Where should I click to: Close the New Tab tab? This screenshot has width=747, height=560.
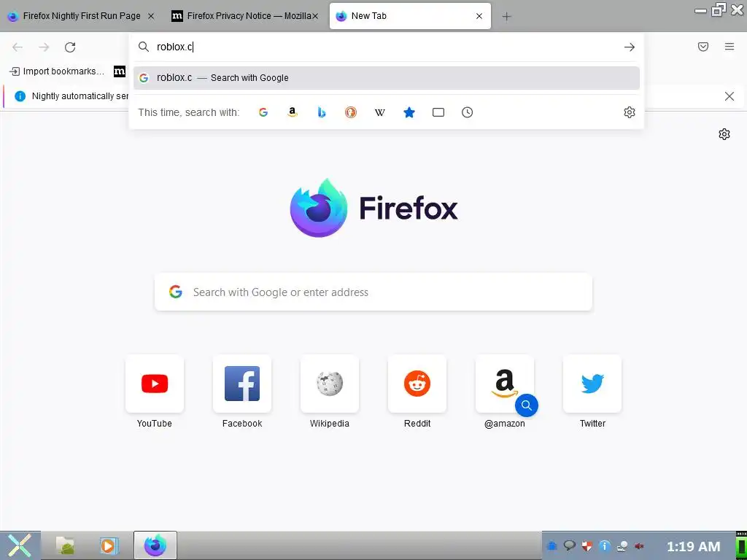479,16
